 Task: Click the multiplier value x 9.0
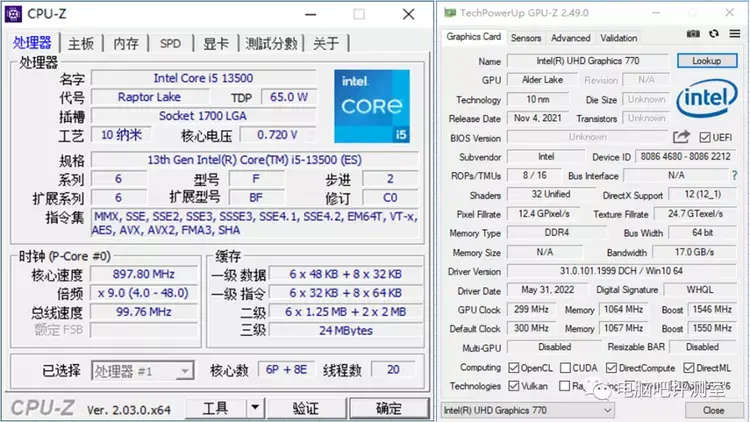[x=143, y=293]
